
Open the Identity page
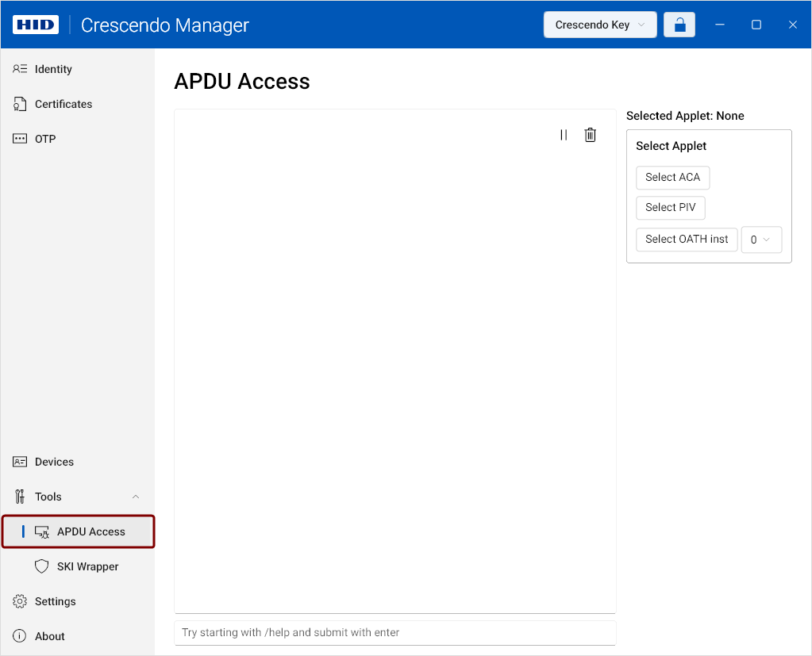(x=78, y=69)
